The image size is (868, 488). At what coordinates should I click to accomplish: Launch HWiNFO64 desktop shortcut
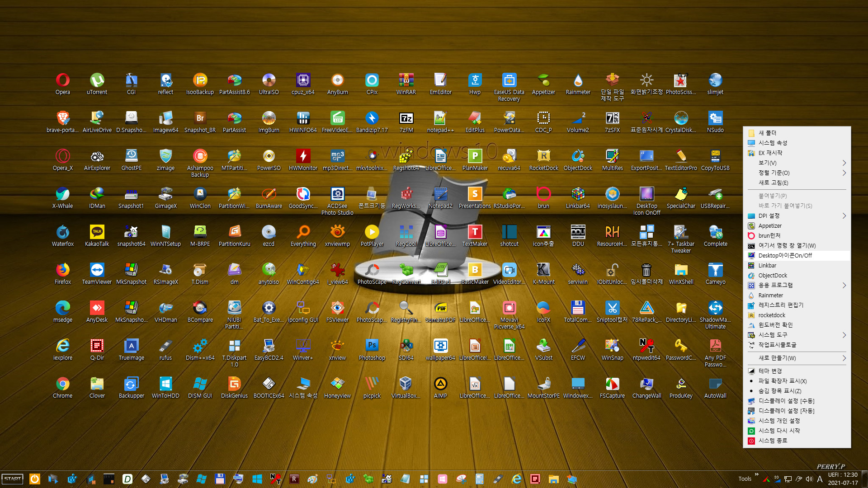coord(303,122)
